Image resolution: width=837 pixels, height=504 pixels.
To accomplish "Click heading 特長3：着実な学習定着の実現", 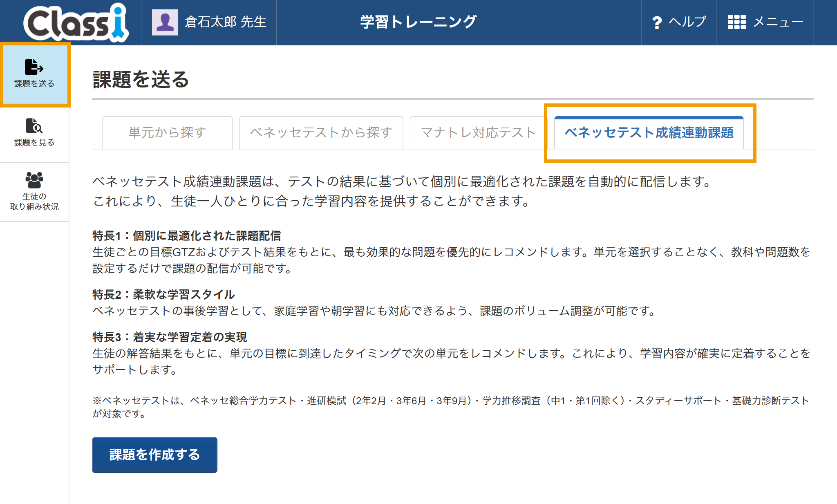I will click(x=170, y=337).
